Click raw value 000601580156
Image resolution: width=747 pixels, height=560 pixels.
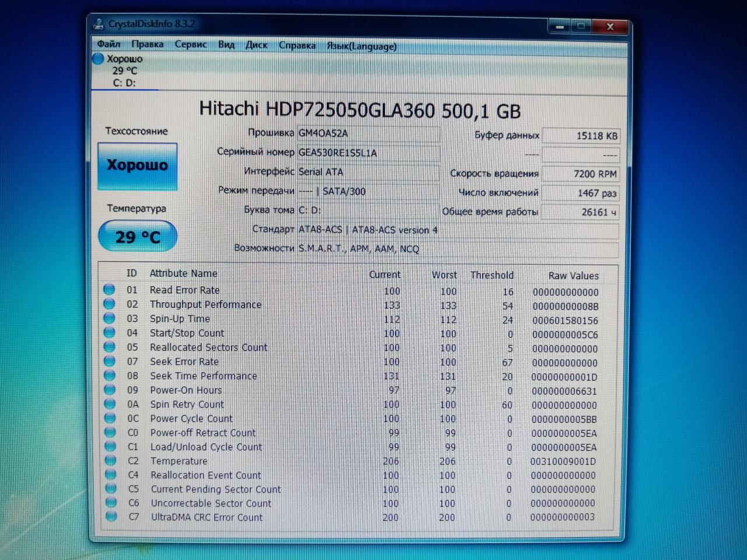click(565, 320)
